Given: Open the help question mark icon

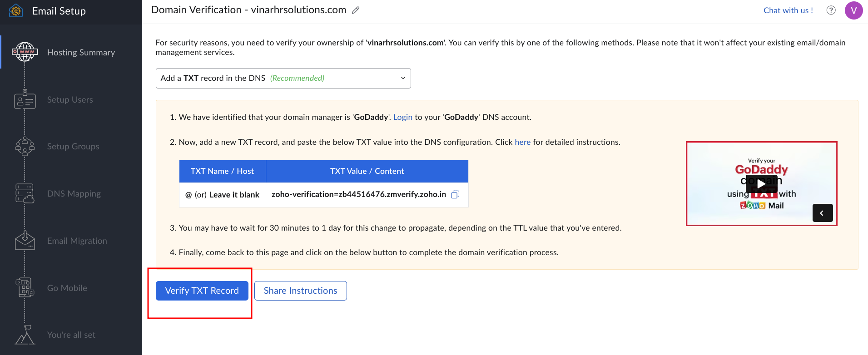Looking at the screenshot, I should [831, 10].
